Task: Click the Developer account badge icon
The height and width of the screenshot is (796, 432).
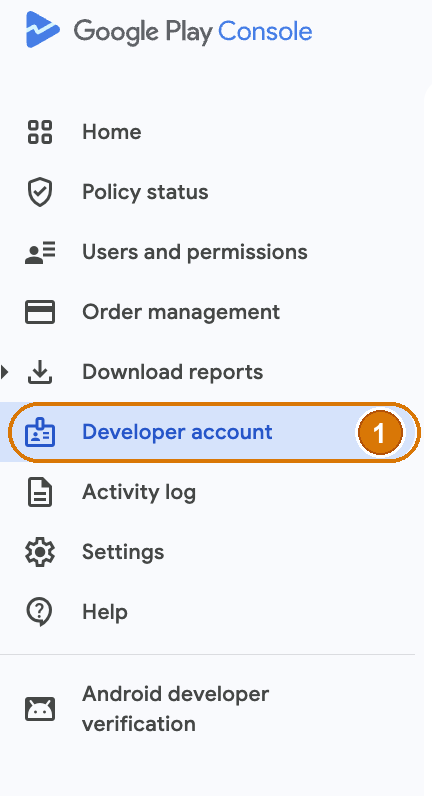Action: (40, 432)
